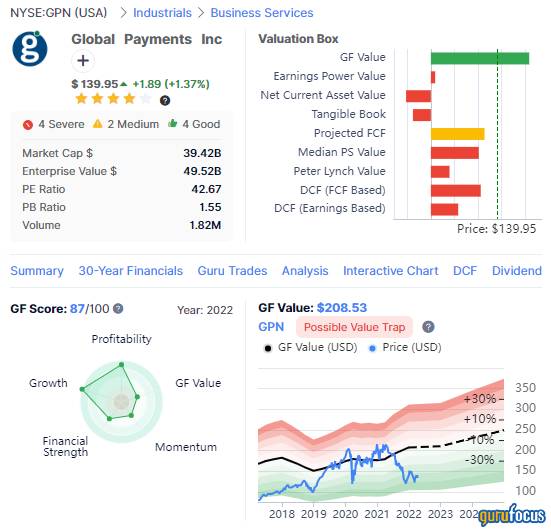The height and width of the screenshot is (532, 551).
Task: Switch to the Summary tab
Action: tap(37, 271)
